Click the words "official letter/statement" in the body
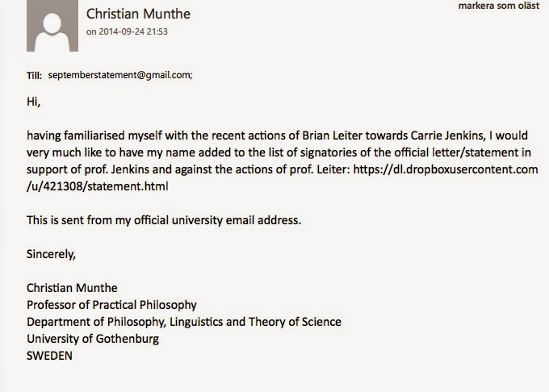Viewport: 549px width, 392px height. [x=457, y=152]
